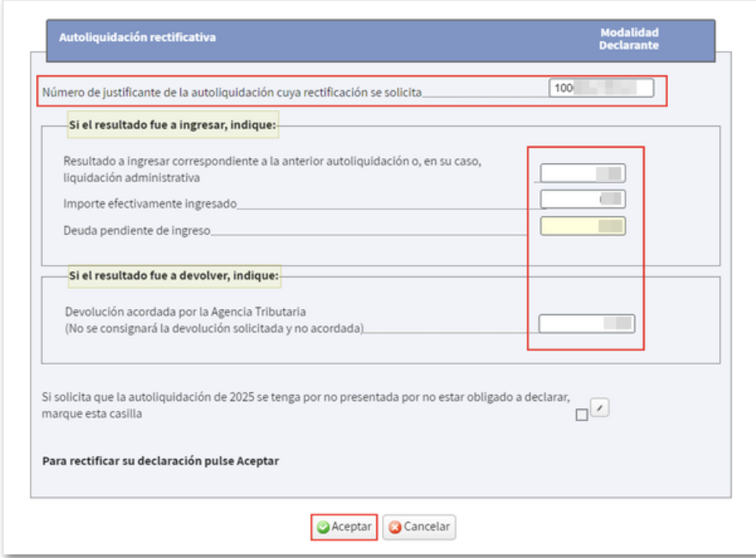Click 'Resultado a ingresar correspondiente a la anterior autoliquidación' label
Screen dimensions: 756x558
point(273,169)
